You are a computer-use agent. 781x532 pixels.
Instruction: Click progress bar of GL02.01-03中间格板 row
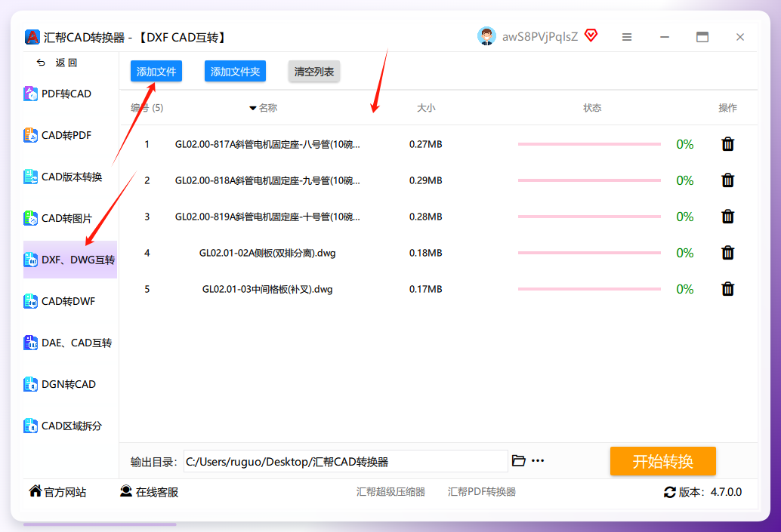pos(589,289)
